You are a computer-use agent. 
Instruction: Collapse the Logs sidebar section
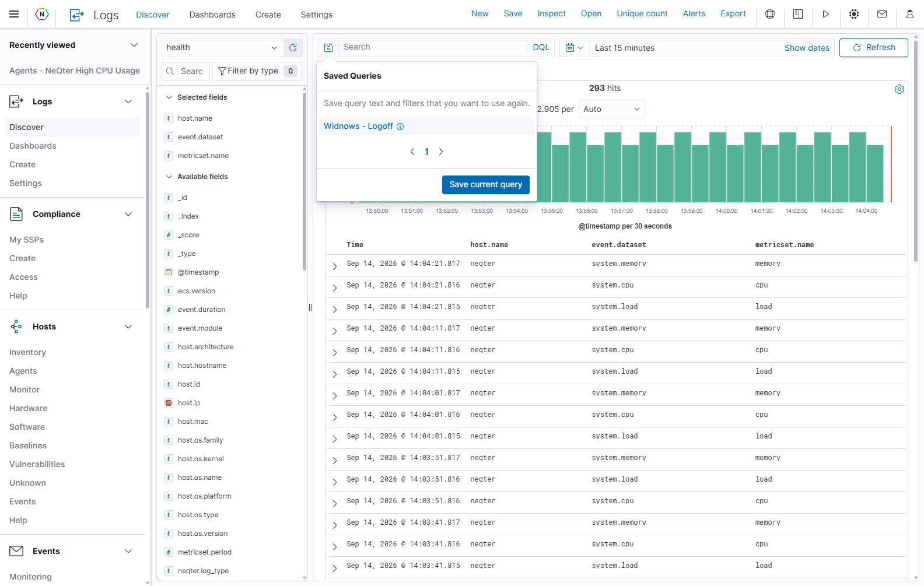click(128, 101)
